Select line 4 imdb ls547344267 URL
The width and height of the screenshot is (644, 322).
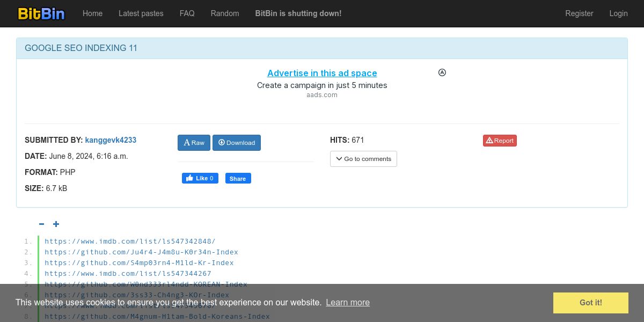coord(128,274)
